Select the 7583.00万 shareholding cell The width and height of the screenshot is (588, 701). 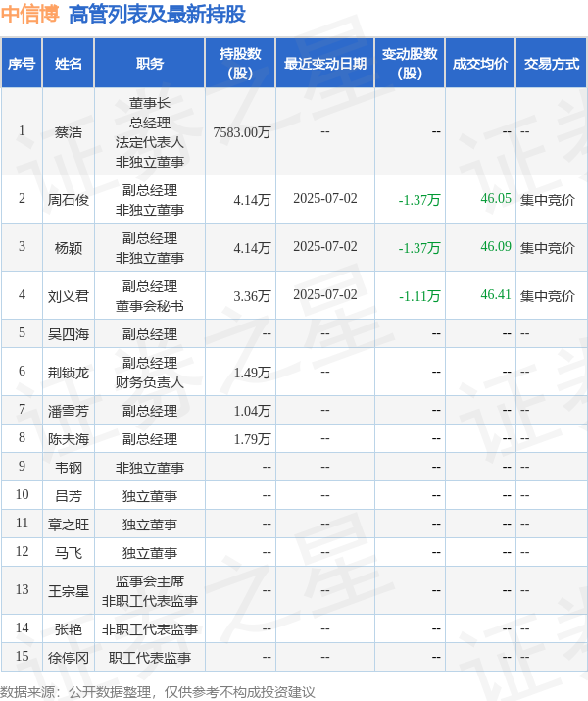tap(242, 132)
